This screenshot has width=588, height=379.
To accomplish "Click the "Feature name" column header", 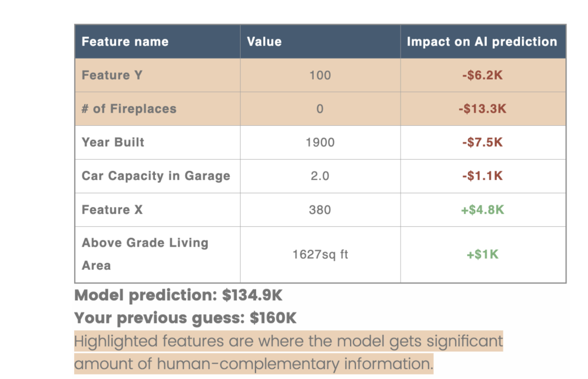I will tap(125, 42).
